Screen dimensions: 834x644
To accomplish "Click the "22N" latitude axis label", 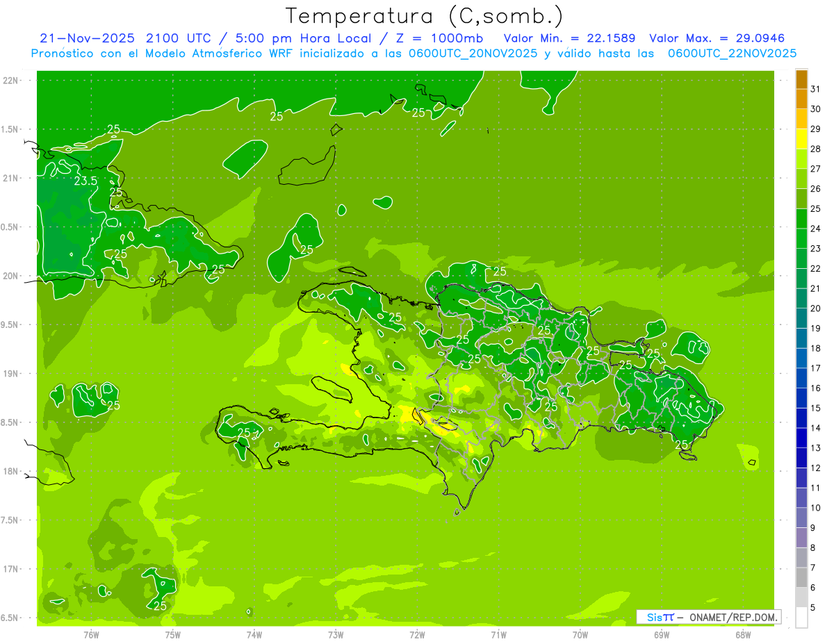I will pos(10,81).
